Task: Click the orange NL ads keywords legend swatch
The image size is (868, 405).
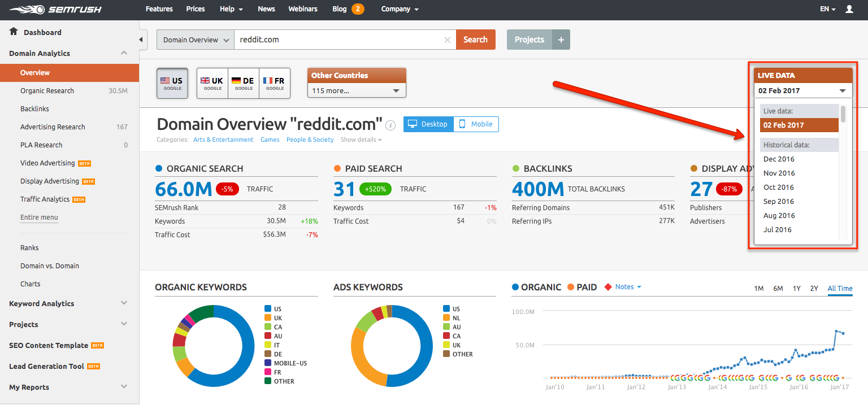Action: (x=446, y=318)
